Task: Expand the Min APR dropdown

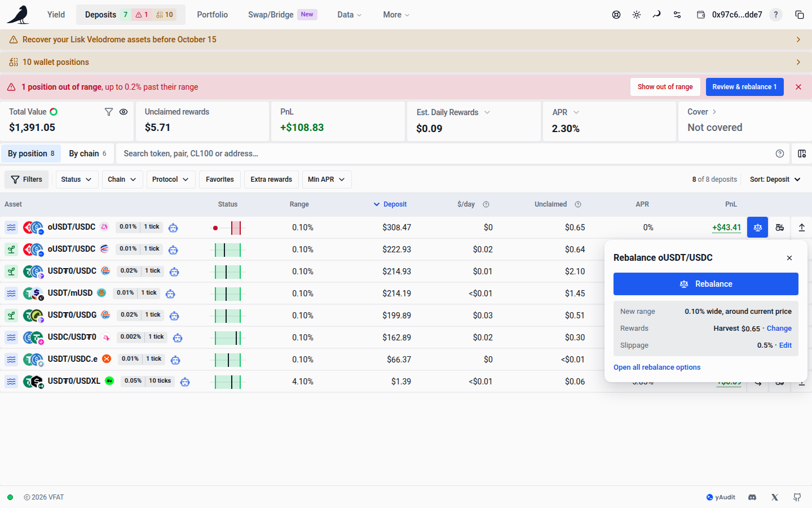Action: tap(326, 179)
